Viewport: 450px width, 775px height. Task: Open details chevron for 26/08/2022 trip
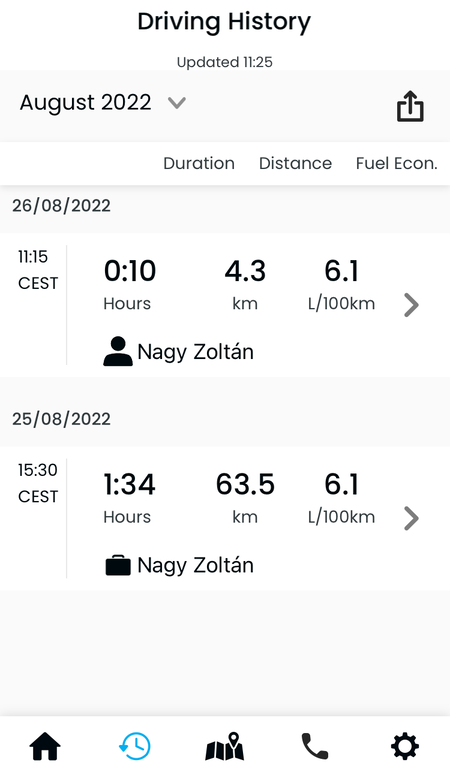pos(411,304)
